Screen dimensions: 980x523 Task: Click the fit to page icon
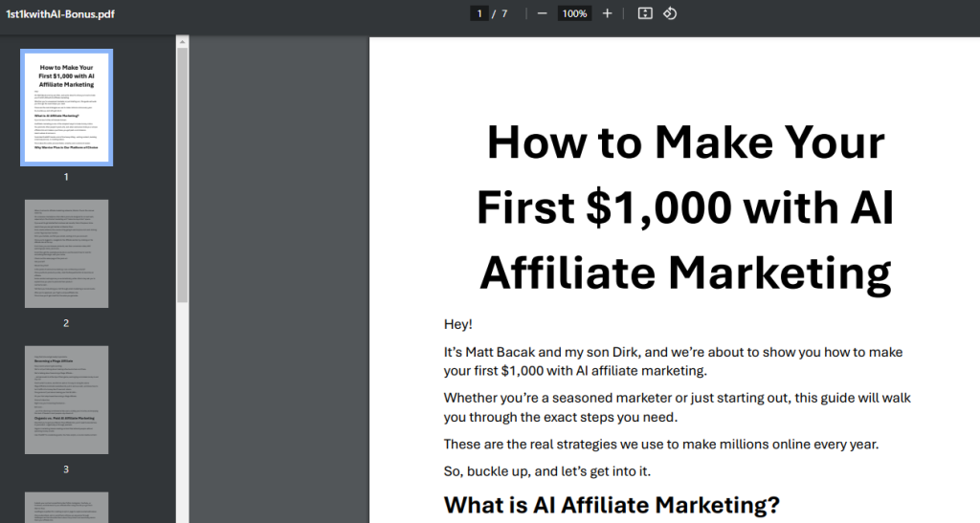[645, 13]
